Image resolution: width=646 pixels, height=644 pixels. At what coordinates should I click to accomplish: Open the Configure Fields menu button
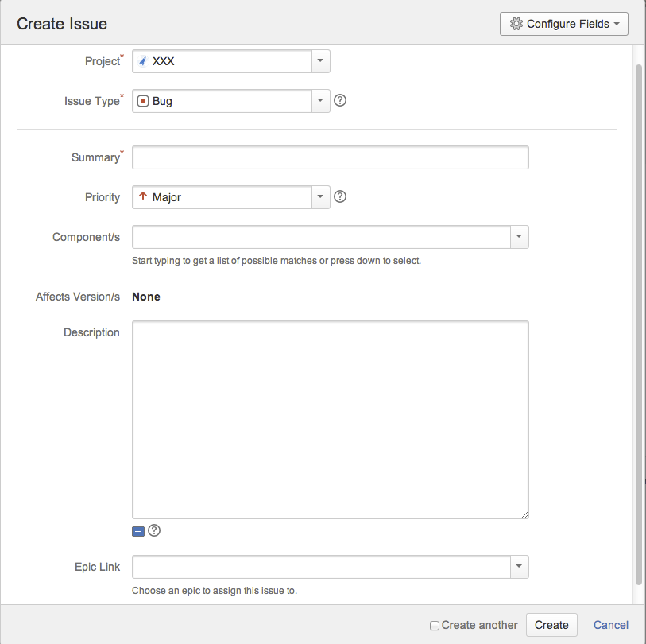pyautogui.click(x=563, y=24)
